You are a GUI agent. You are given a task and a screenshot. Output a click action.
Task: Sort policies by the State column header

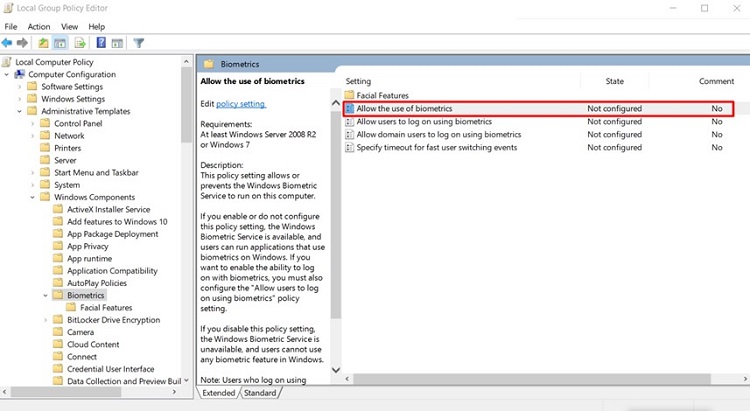[x=614, y=81]
